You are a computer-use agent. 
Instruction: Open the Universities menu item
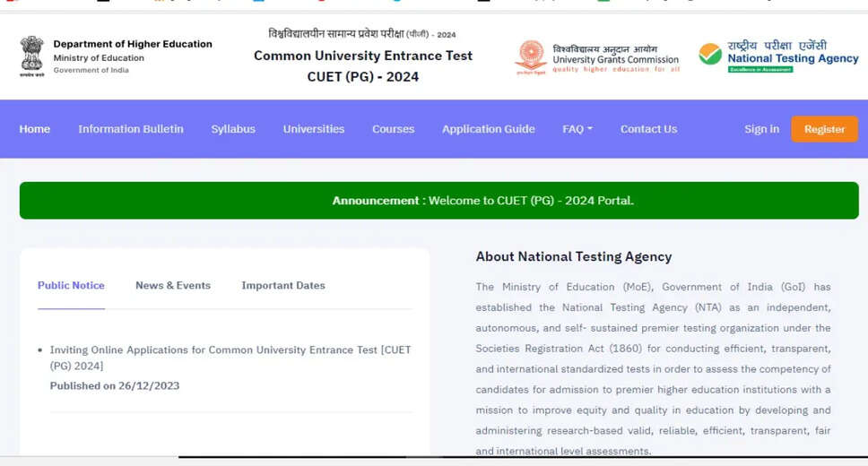click(x=314, y=129)
